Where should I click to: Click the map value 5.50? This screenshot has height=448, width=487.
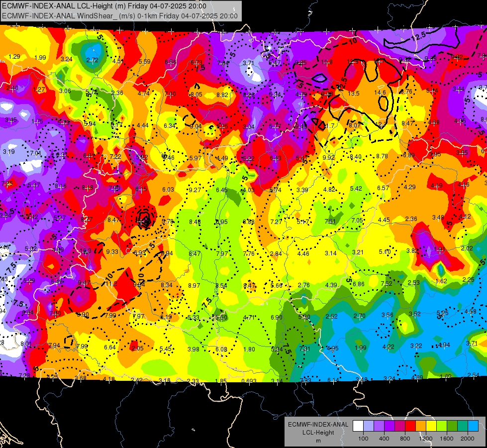[x=221, y=318]
